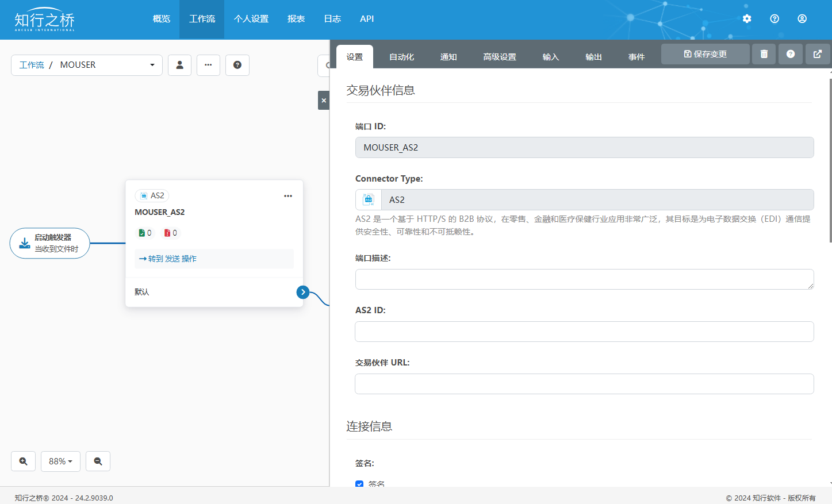The width and height of the screenshot is (832, 504).
Task: Open API in top navigation
Action: (x=367, y=19)
